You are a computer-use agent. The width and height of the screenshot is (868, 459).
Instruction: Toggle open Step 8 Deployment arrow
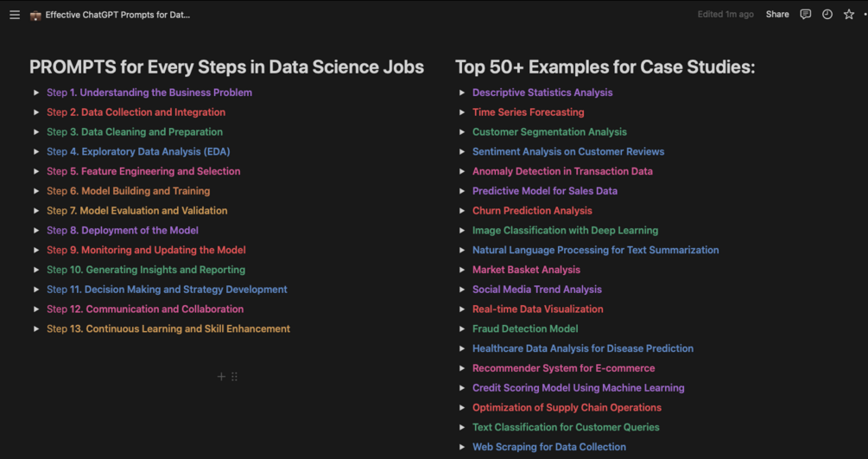click(x=36, y=231)
